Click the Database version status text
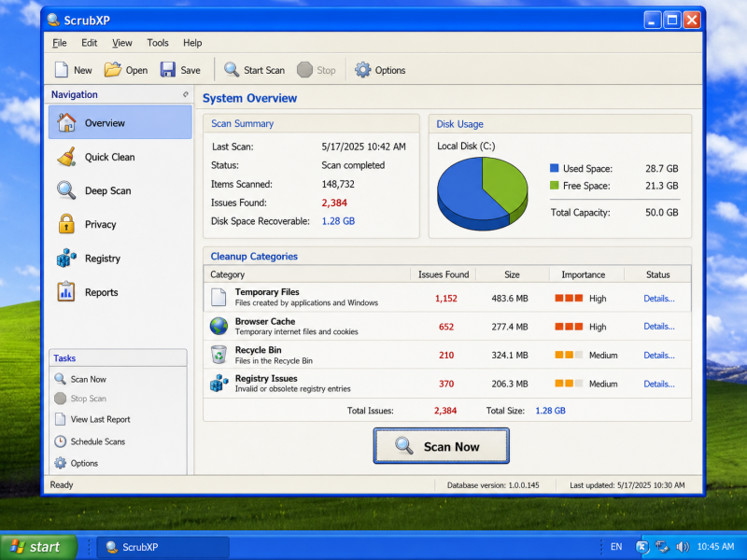The height and width of the screenshot is (560, 747). (x=493, y=485)
